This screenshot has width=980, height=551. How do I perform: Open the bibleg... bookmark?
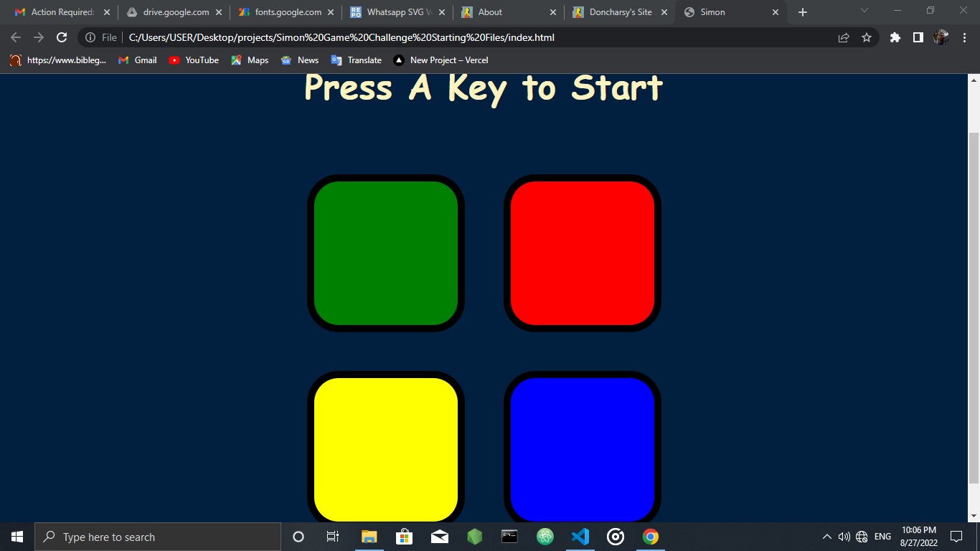pos(58,60)
